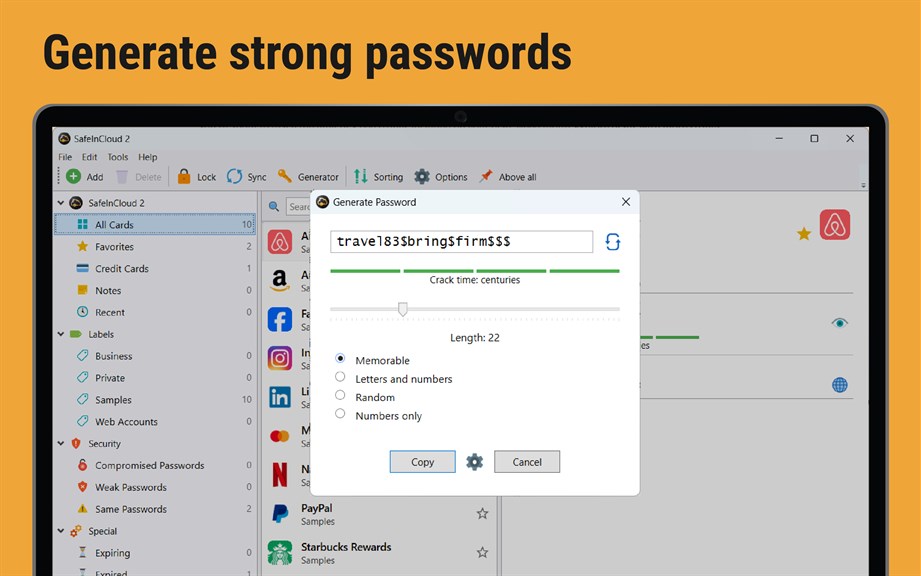This screenshot has height=576, width=921.
Task: Click the Sorting arrows icon
Action: pyautogui.click(x=361, y=176)
